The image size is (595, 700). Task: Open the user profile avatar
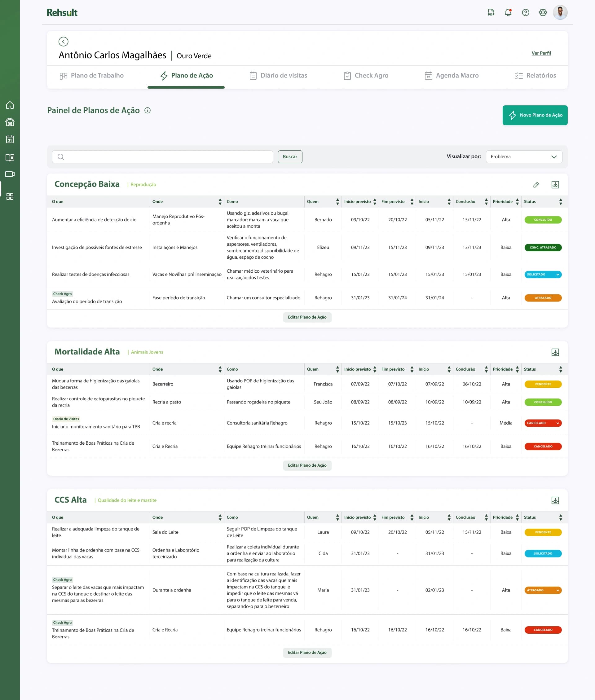pyautogui.click(x=560, y=12)
